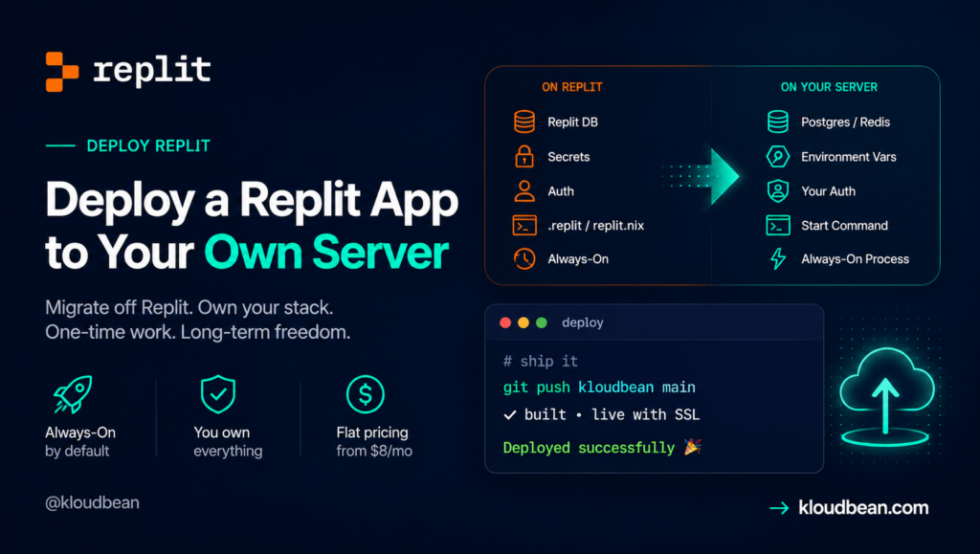The height and width of the screenshot is (554, 980).
Task: Click the Postgres / Redis label
Action: click(x=846, y=122)
